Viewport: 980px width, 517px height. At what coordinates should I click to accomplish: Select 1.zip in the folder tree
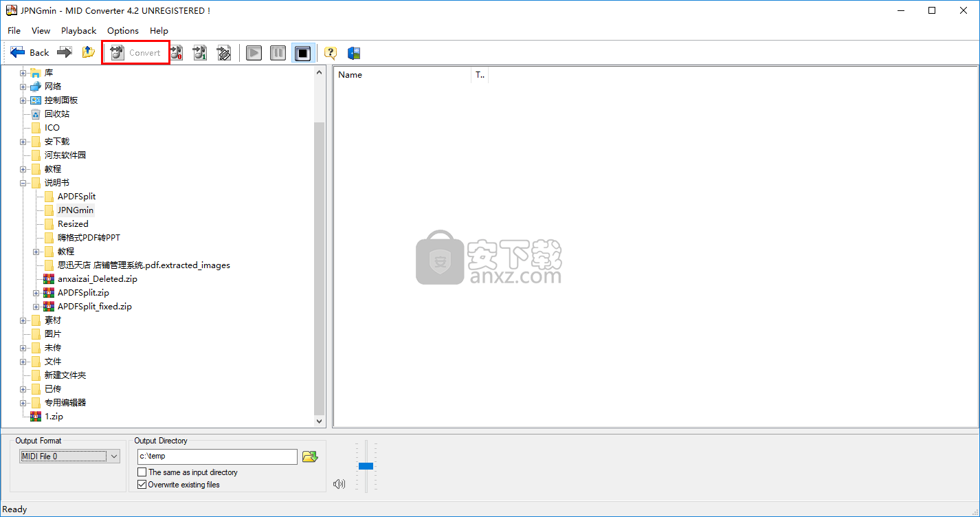pyautogui.click(x=54, y=417)
